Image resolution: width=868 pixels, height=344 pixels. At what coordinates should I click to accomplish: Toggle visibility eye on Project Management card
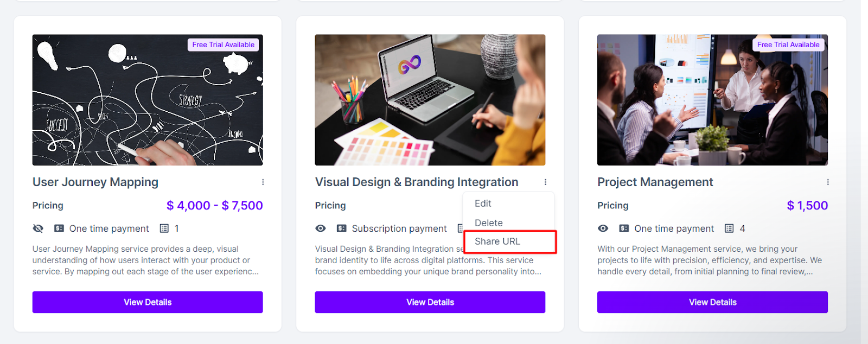[603, 228]
